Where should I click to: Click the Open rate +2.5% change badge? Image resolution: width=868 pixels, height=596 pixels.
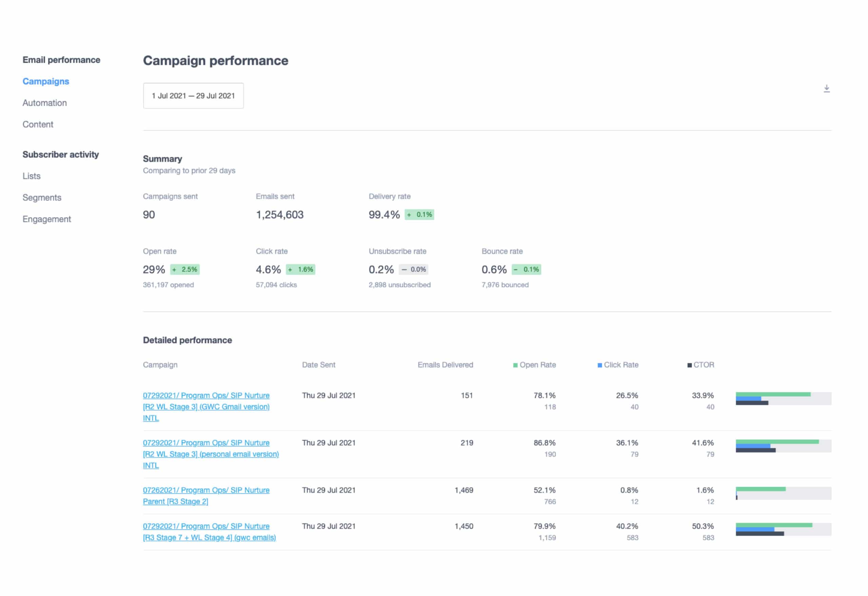(x=185, y=269)
